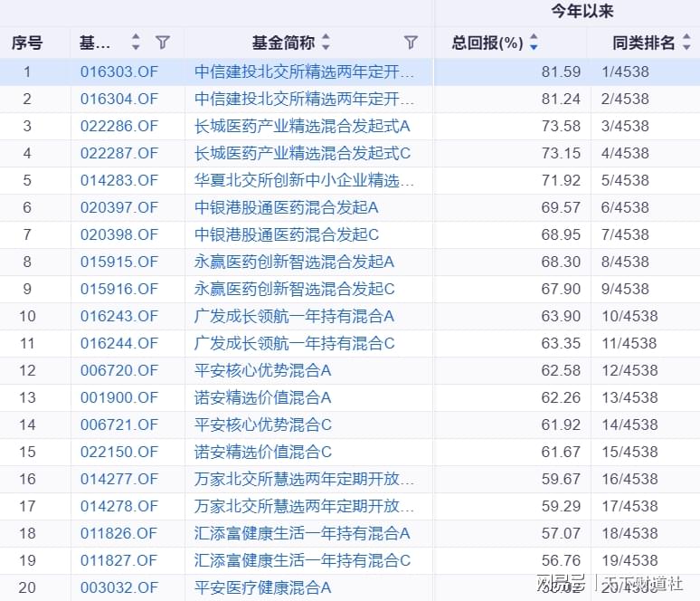Open fund 永赢医药创新智选混合发起A

pos(294,262)
